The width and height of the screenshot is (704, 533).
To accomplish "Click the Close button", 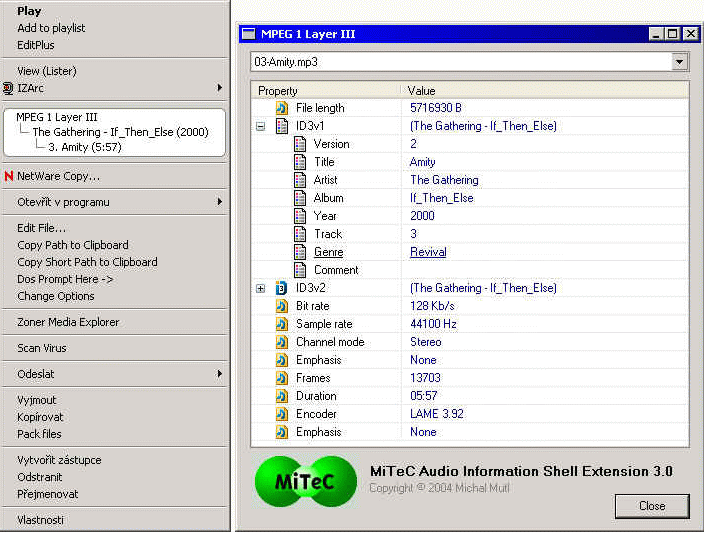I will tap(652, 506).
